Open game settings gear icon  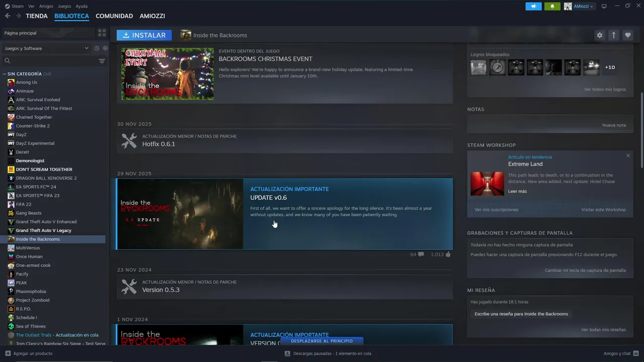[599, 35]
